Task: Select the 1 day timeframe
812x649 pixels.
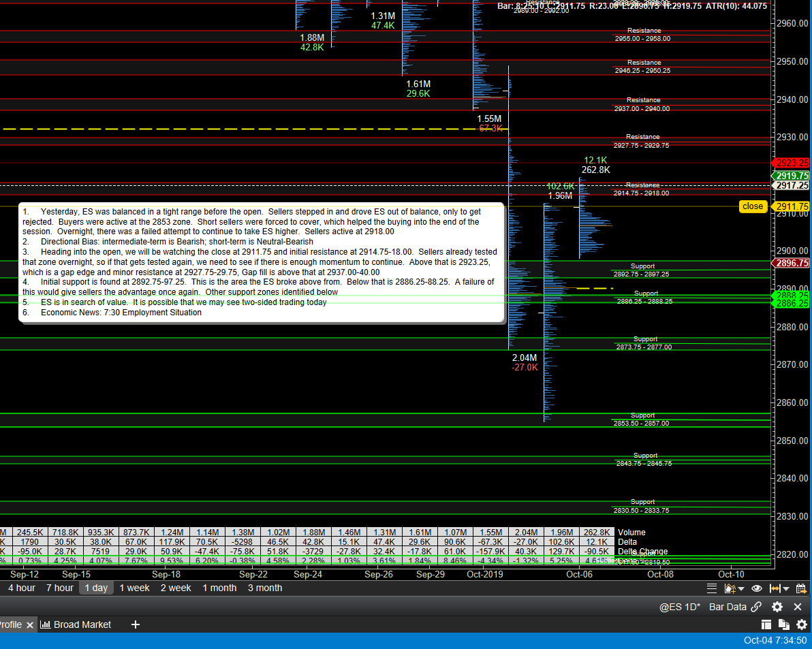Action: point(96,588)
